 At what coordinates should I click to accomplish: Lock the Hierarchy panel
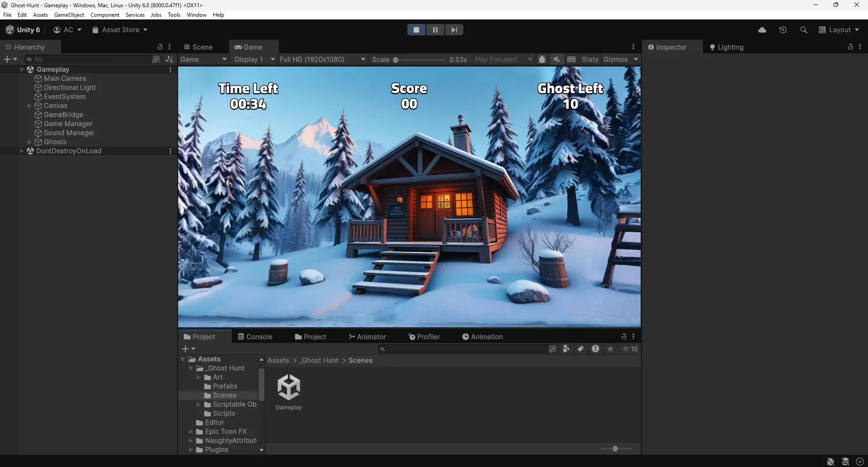pos(160,47)
